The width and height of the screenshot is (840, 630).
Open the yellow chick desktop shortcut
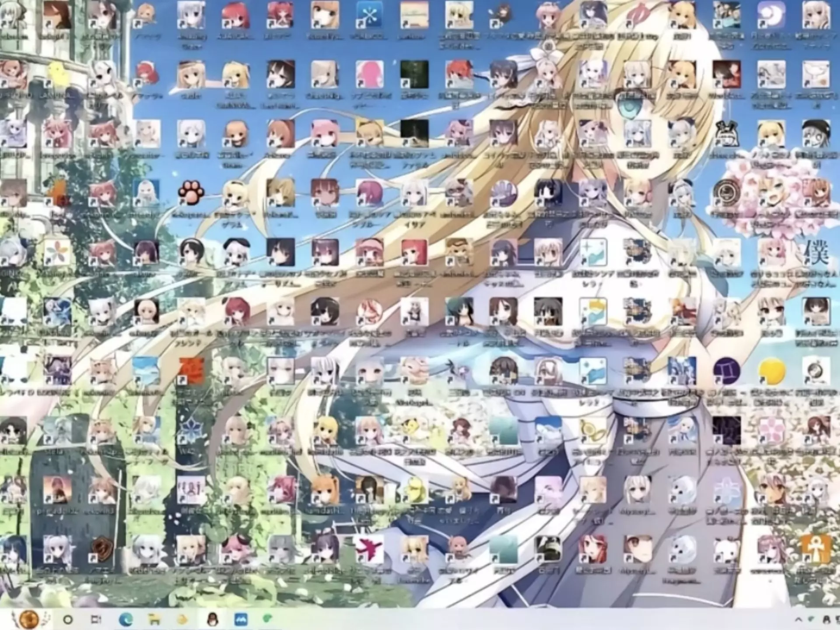57,73
